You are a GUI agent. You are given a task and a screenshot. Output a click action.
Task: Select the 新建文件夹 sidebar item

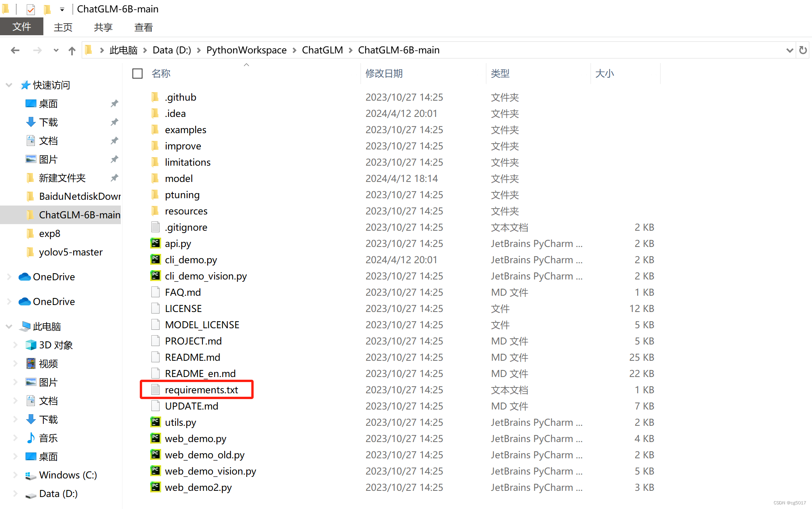(62, 178)
